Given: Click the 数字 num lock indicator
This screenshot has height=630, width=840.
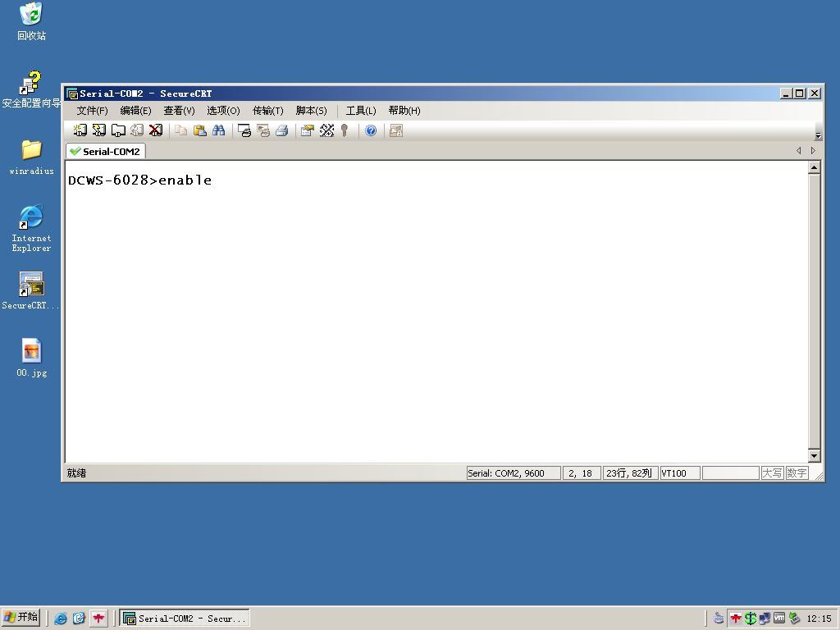Looking at the screenshot, I should click(x=797, y=473).
